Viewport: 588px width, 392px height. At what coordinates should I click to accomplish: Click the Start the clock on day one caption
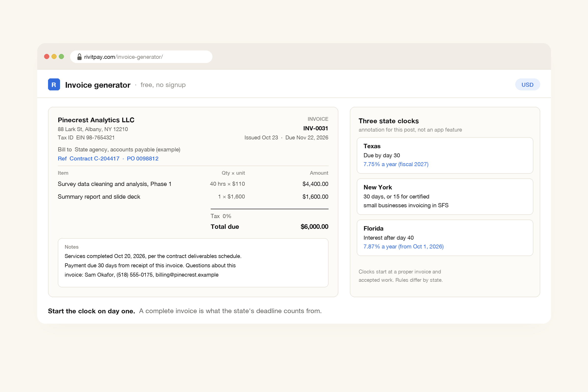tap(91, 311)
